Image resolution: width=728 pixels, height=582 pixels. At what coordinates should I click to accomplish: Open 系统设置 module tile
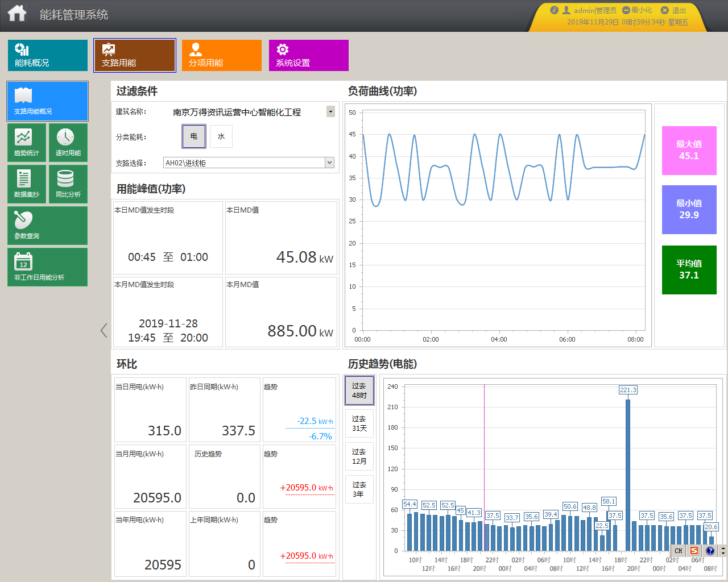309,55
